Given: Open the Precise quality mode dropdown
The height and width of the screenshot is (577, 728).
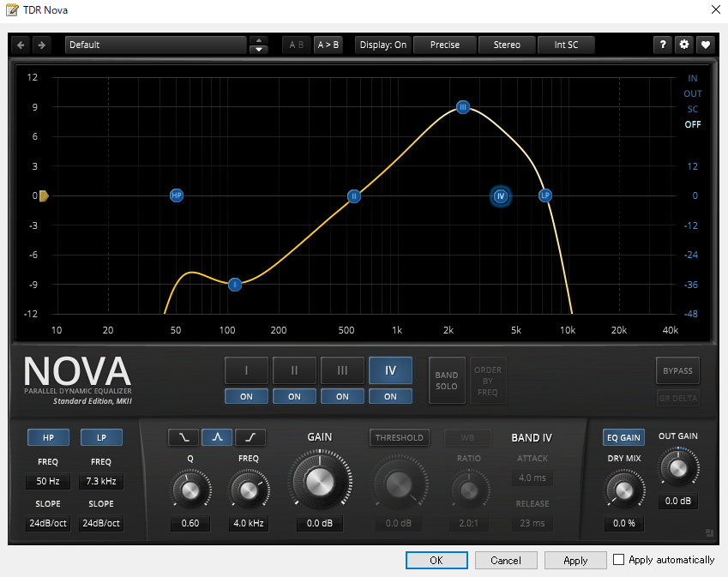Looking at the screenshot, I should (x=445, y=45).
